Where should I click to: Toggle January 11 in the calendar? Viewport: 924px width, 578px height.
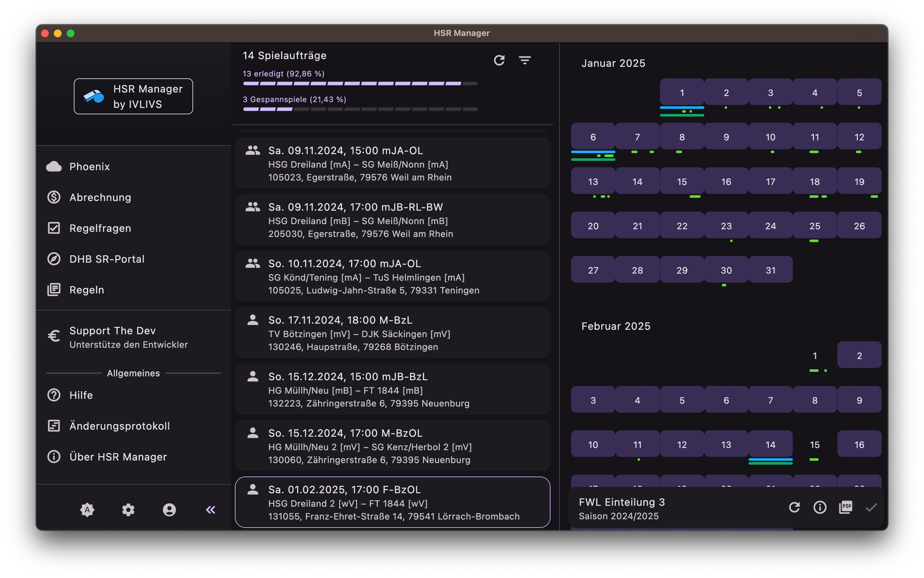click(x=814, y=137)
